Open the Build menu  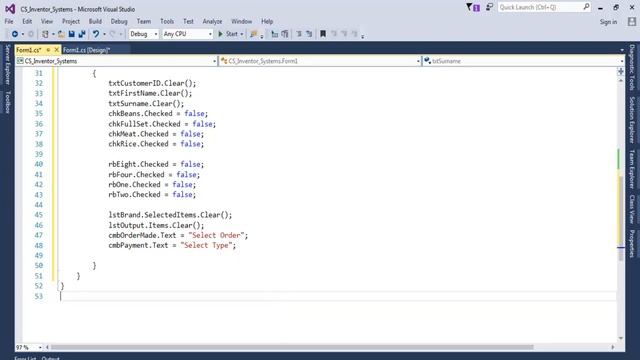[x=95, y=21]
